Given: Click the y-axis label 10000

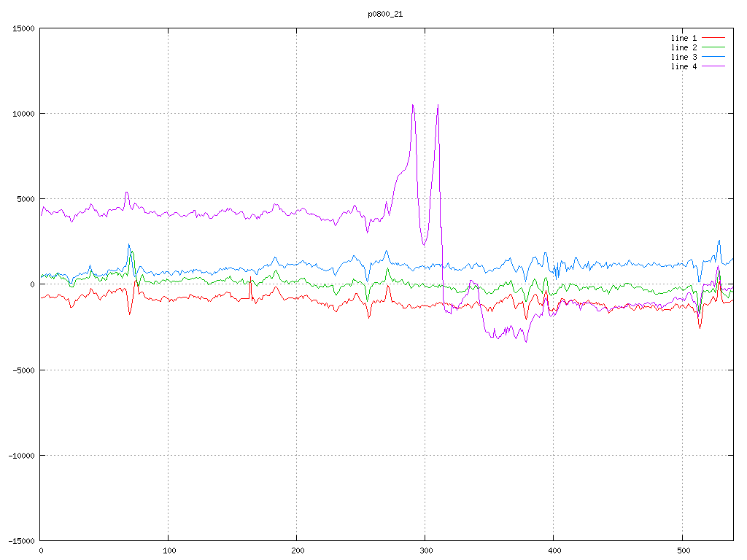Looking at the screenshot, I should (x=24, y=114).
